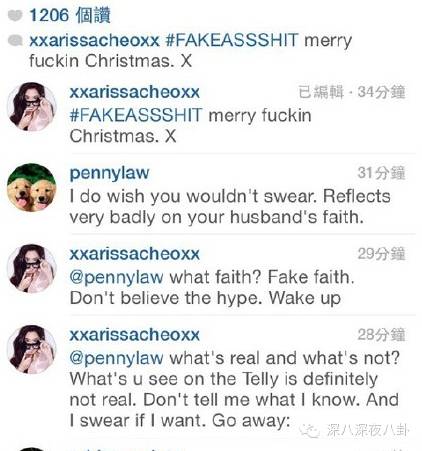
Task: Open the 1206 個讚 likes list
Action: (x=70, y=15)
